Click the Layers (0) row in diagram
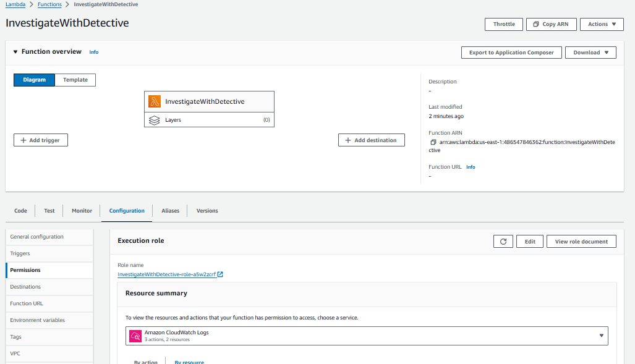The height and width of the screenshot is (364, 635). tap(209, 120)
